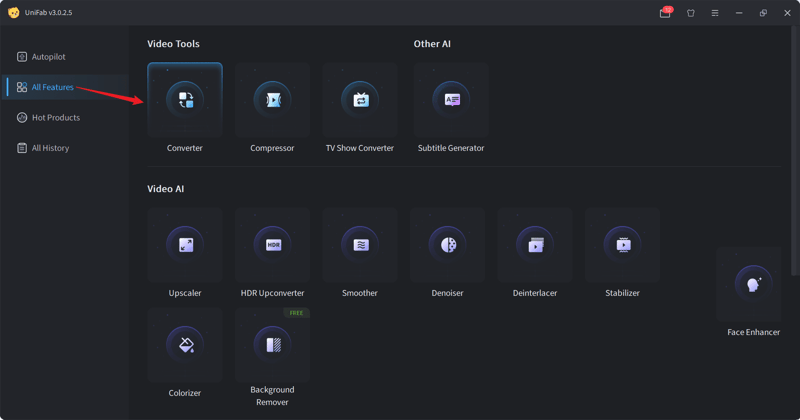Viewport: 800px width, 420px height.
Task: Switch to the Autopilot tab
Action: (48, 57)
